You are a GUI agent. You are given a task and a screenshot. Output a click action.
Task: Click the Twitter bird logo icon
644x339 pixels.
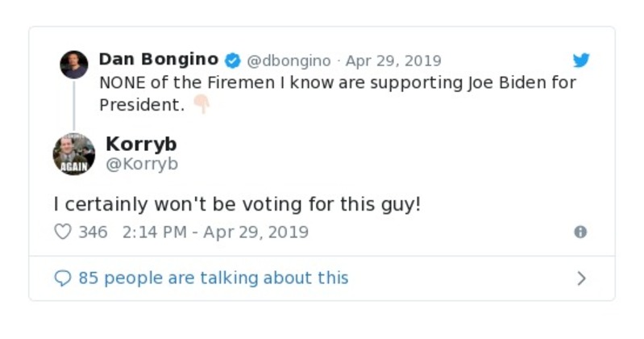click(x=581, y=61)
